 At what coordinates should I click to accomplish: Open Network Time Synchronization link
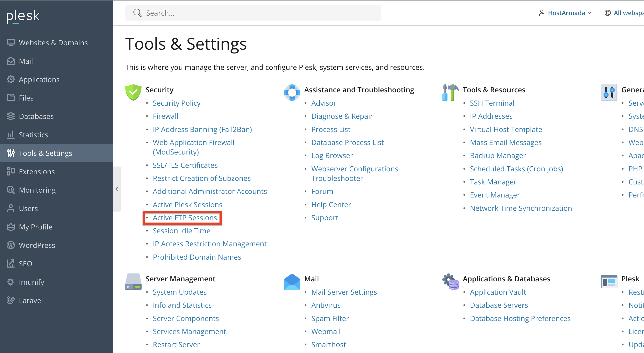(x=521, y=208)
